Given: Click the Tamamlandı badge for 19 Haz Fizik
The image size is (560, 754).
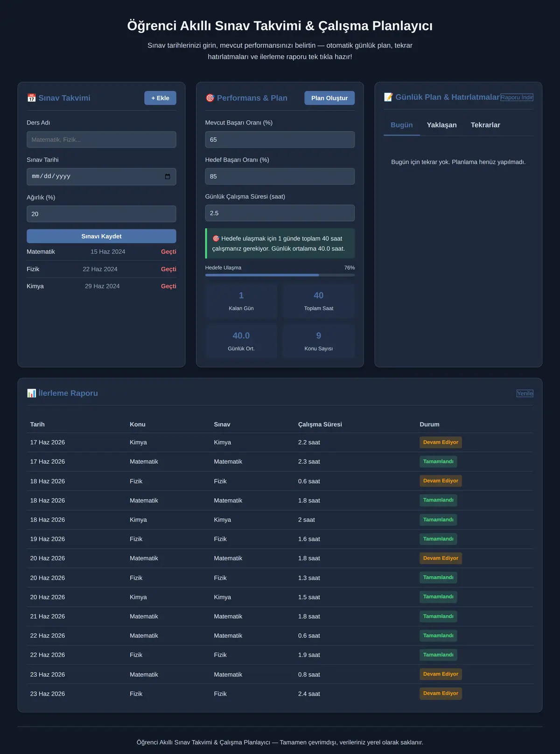Looking at the screenshot, I should pos(438,539).
